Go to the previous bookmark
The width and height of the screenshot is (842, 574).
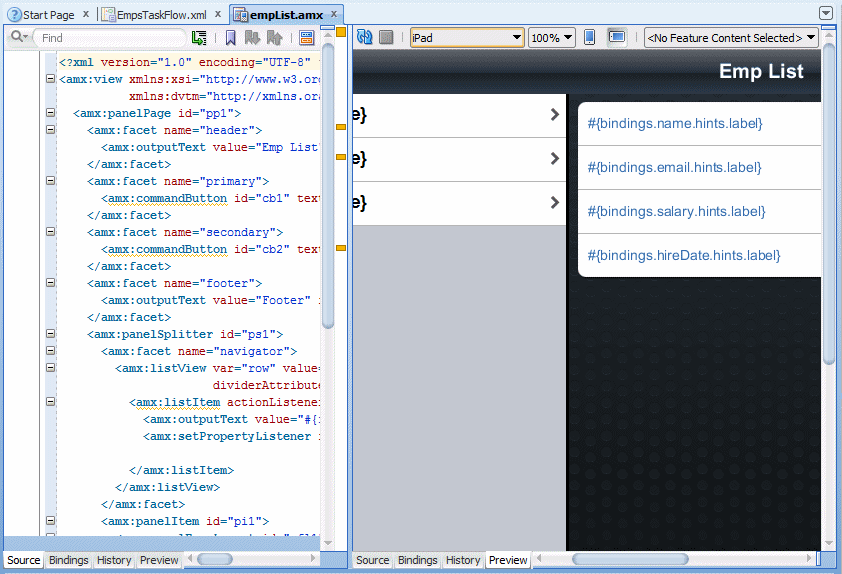click(274, 38)
